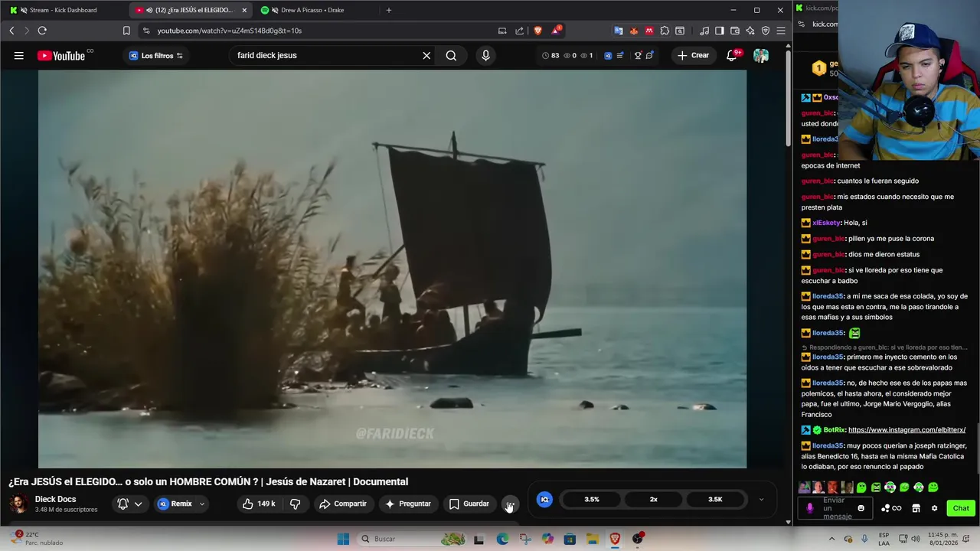Image resolution: width=980 pixels, height=551 pixels.
Task: Open media control music note icon
Action: [704, 31]
